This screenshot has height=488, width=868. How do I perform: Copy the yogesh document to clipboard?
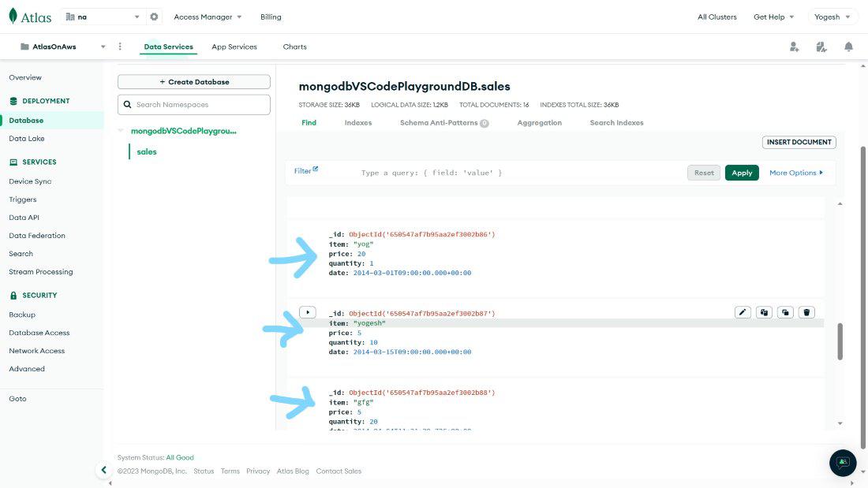pyautogui.click(x=764, y=313)
